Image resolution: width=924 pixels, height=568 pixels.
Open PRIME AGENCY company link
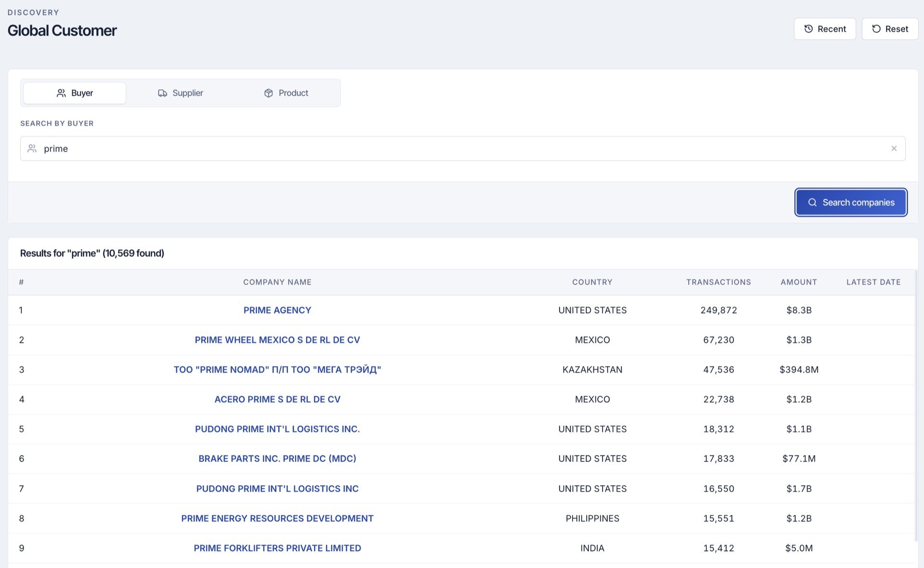[277, 310]
